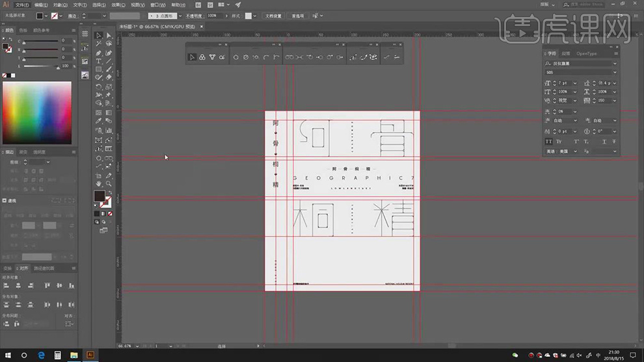The width and height of the screenshot is (644, 362).
Task: Click the 首选项 button
Action: (x=297, y=16)
